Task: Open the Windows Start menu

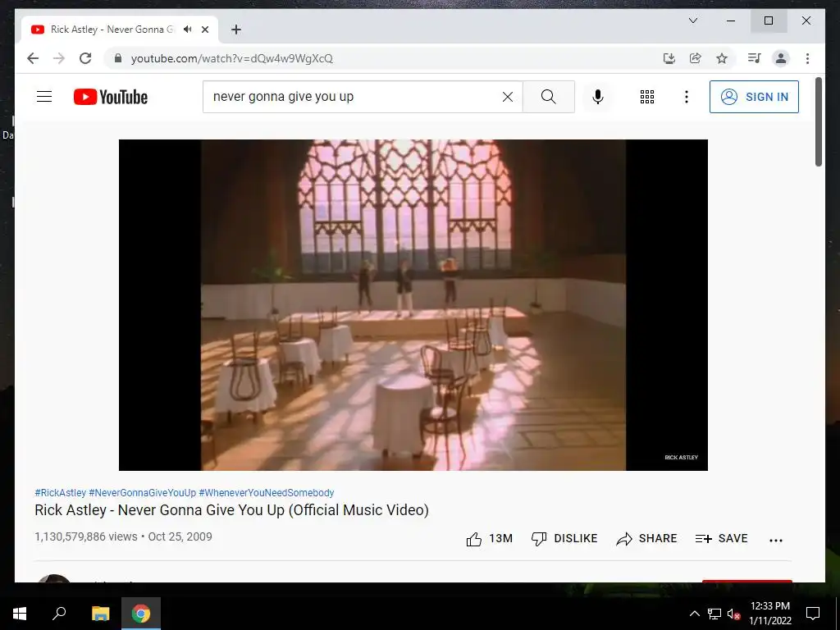Action: point(20,614)
